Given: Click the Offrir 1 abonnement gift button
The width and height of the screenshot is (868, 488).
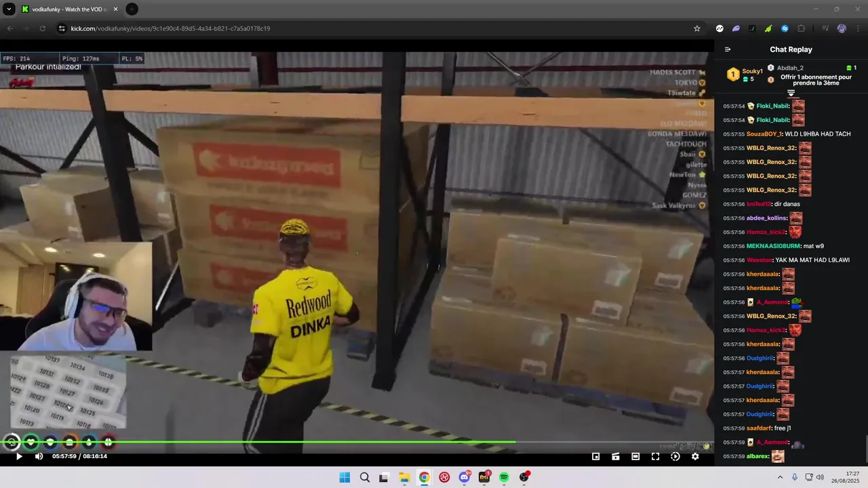Looking at the screenshot, I should pyautogui.click(x=816, y=79).
